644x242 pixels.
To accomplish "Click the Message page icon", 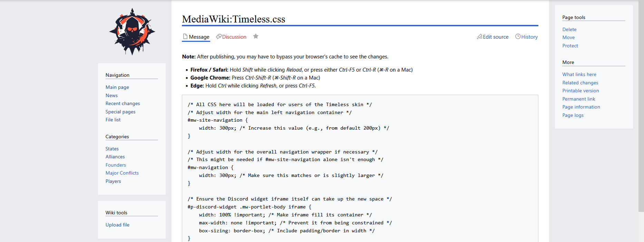I will (x=185, y=37).
